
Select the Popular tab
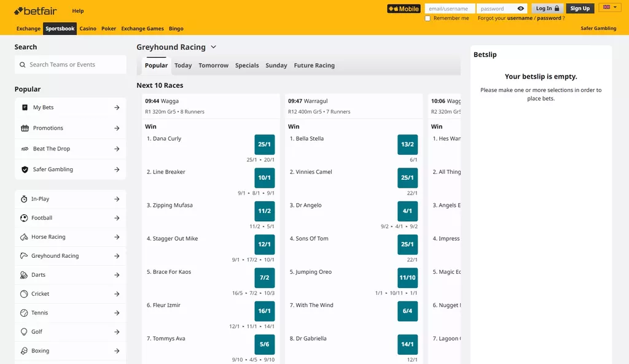[x=156, y=65]
